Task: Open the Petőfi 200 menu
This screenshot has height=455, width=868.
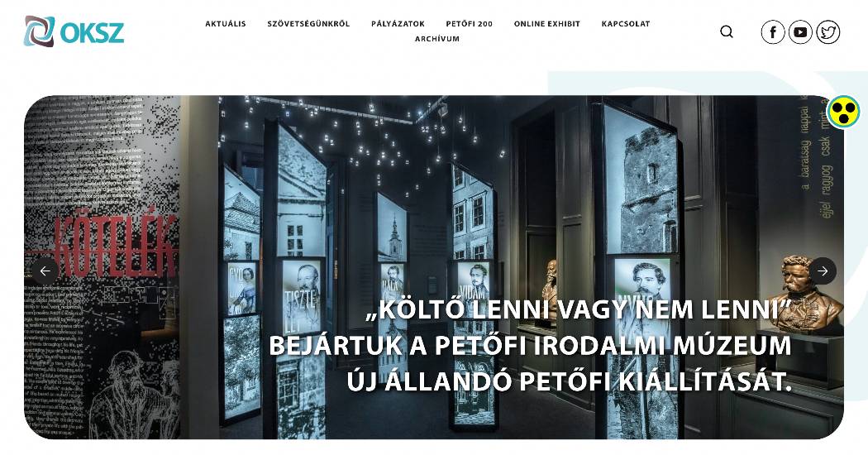Action: (469, 24)
